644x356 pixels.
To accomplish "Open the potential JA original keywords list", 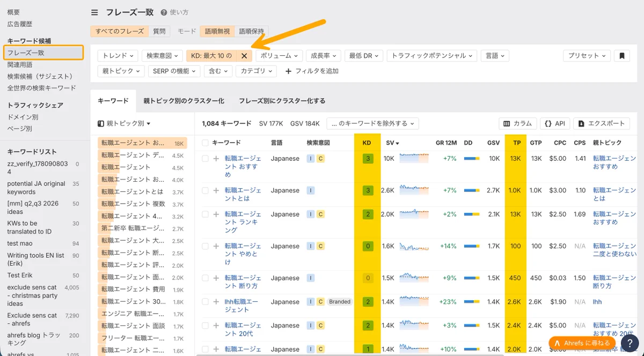I will 36,188.
